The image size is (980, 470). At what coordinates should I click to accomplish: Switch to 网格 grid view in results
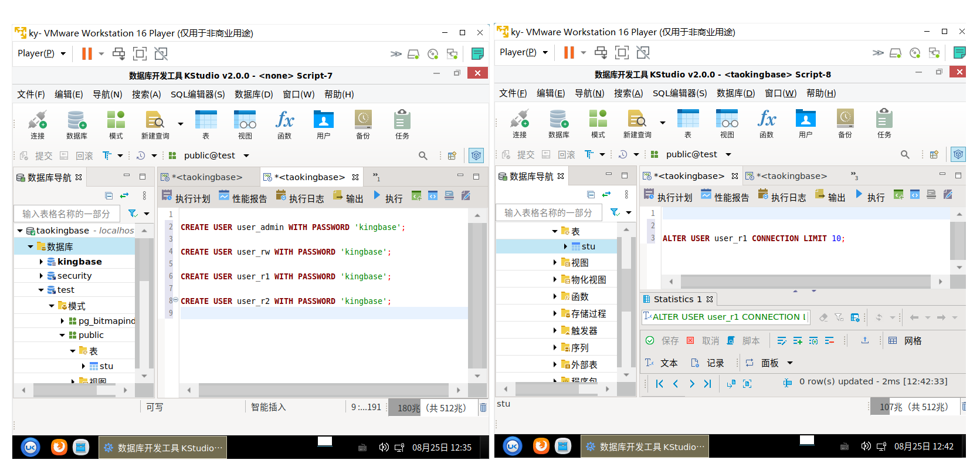coord(906,341)
